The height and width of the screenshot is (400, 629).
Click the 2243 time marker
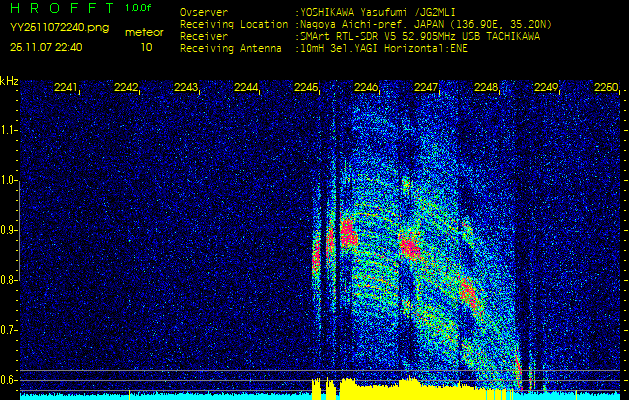(186, 87)
